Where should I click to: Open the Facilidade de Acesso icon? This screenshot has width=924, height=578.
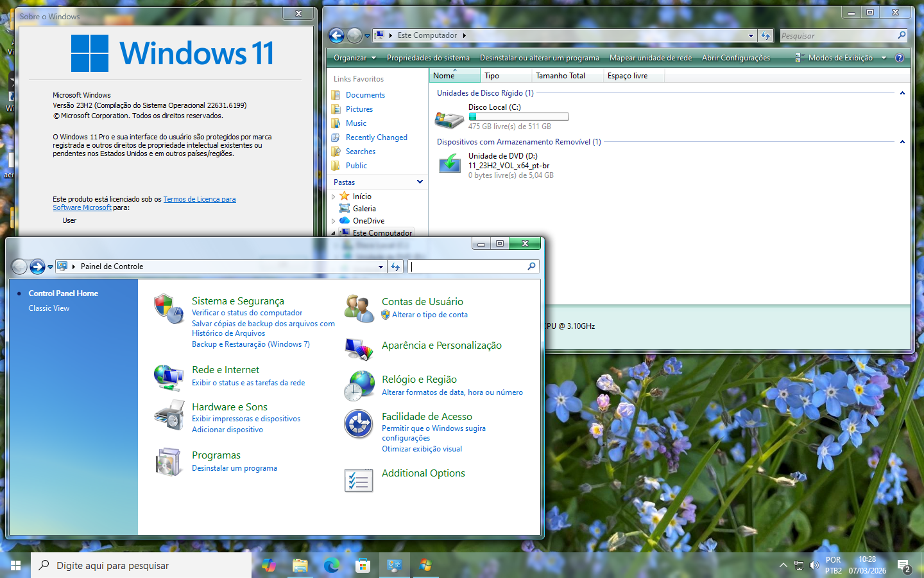coord(359,424)
